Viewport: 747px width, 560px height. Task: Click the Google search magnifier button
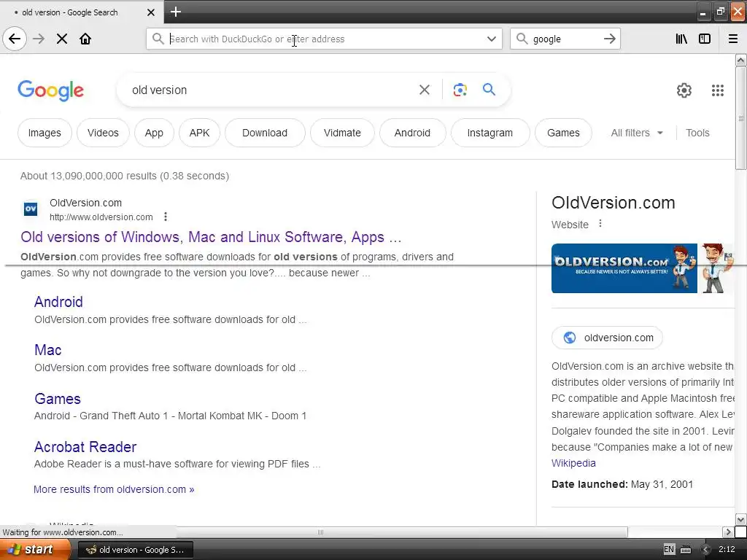[x=489, y=90]
